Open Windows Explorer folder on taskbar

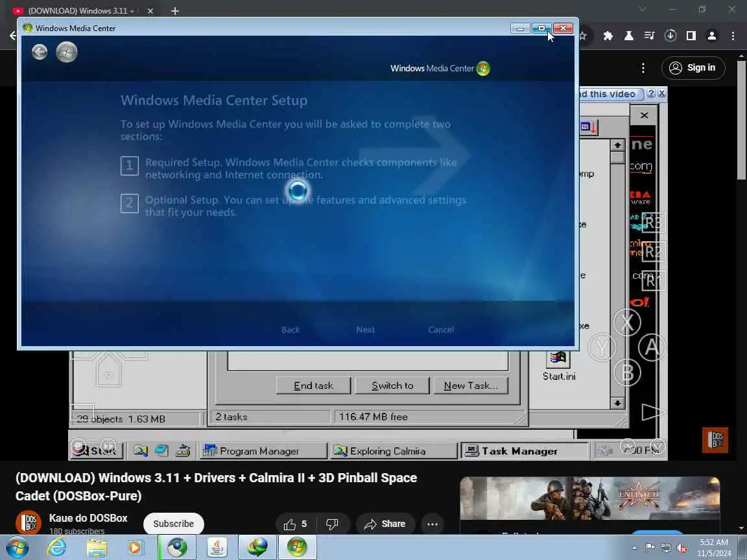tap(96, 548)
